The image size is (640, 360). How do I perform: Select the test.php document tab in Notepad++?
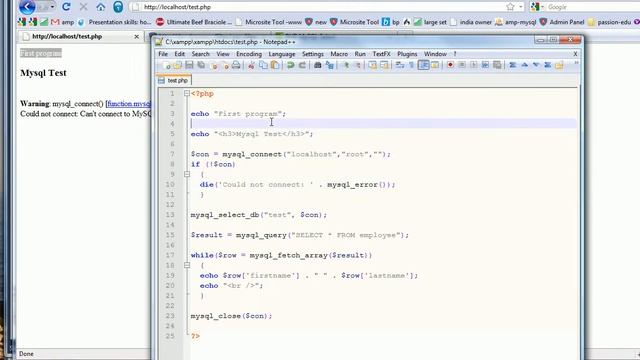pyautogui.click(x=173, y=80)
